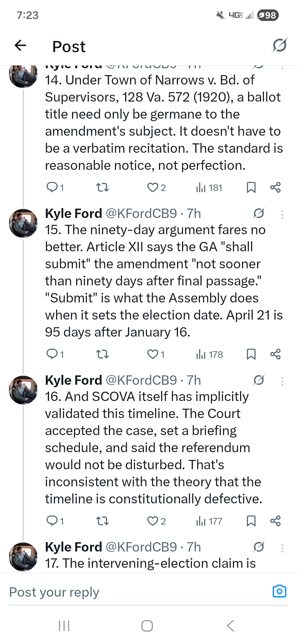Tap the Grok icon on tweet 15
Image resolution: width=297 pixels, height=644 pixels.
click(258, 214)
